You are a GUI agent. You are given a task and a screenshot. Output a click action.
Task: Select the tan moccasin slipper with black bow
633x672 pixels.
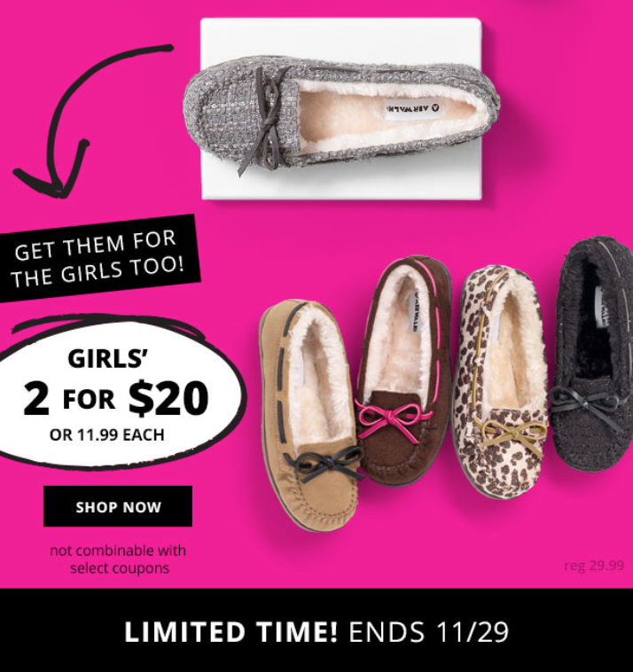[310, 416]
